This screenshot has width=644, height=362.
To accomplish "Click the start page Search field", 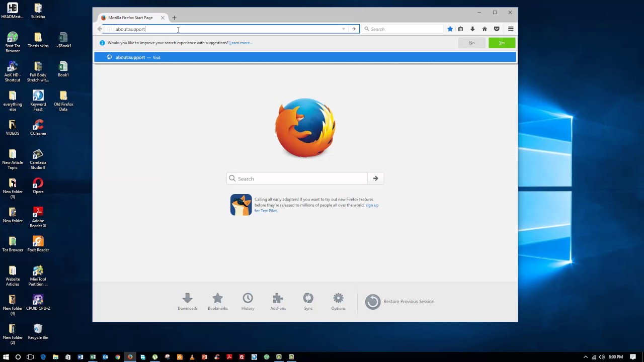I will (x=297, y=178).
